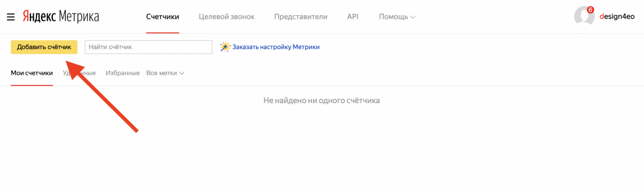Open the user avatar profile picture
644x193 pixels.
click(583, 17)
